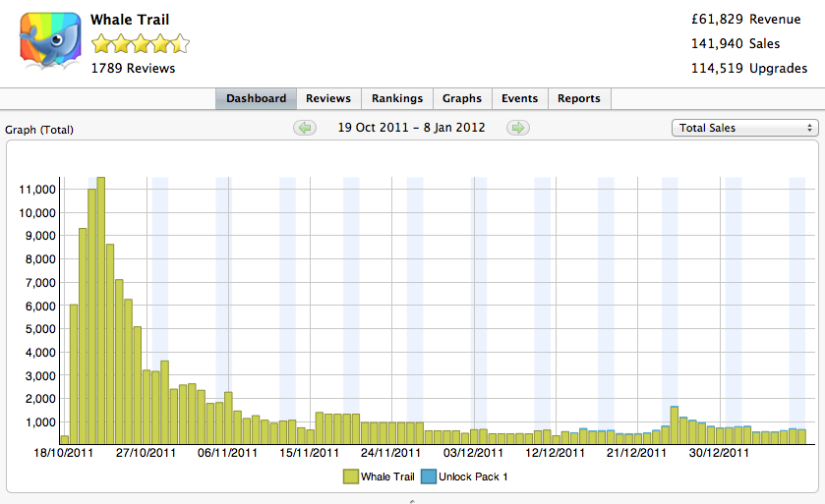The height and width of the screenshot is (504, 825).
Task: Click the '06/11/2011' axis label
Action: pyautogui.click(x=227, y=453)
